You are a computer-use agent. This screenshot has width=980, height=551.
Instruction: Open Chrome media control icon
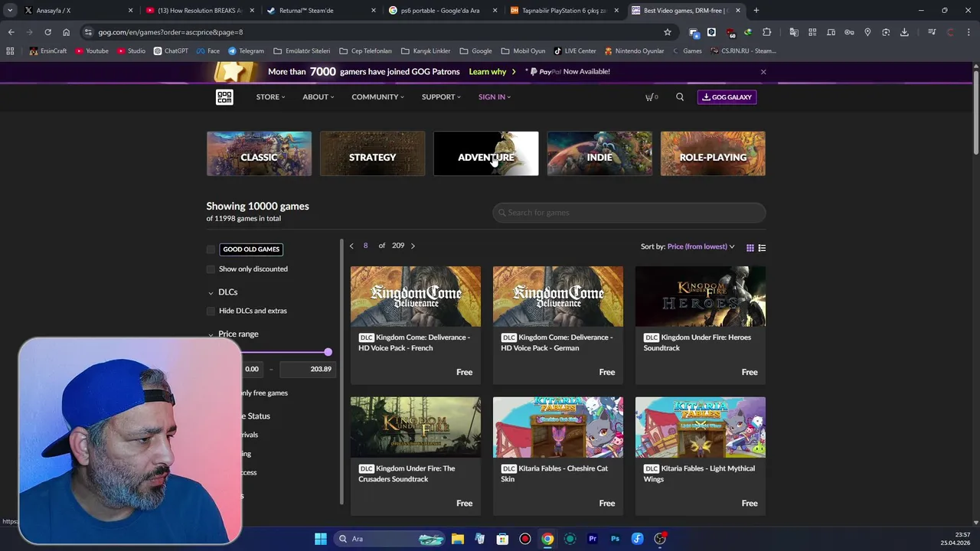tap(932, 32)
